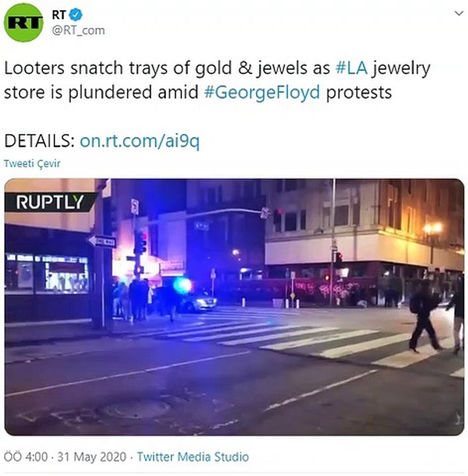Open the @RT_com handle profile
Image resolution: width=468 pixels, height=476 pixels.
[78, 30]
